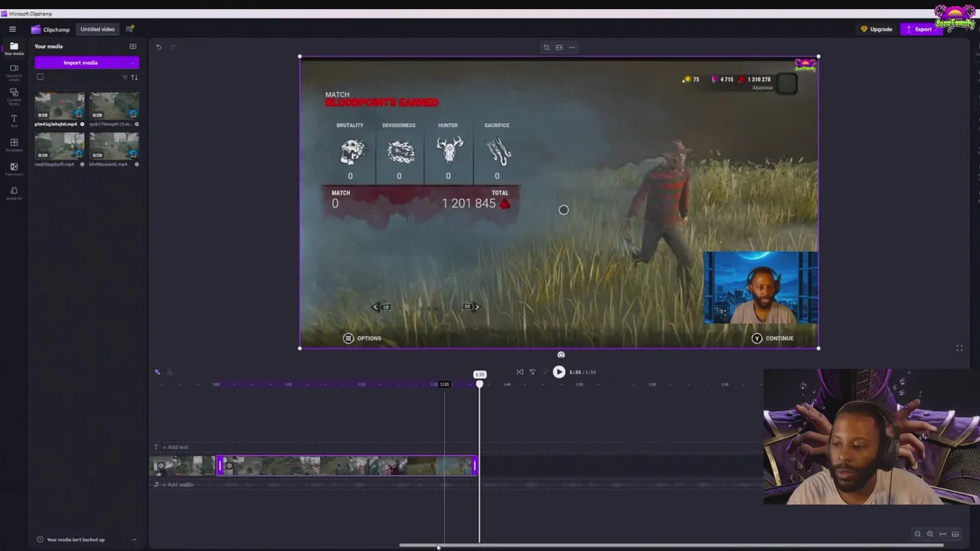Open the Your media sidebar tab
The width and height of the screenshot is (980, 551).
tap(14, 49)
